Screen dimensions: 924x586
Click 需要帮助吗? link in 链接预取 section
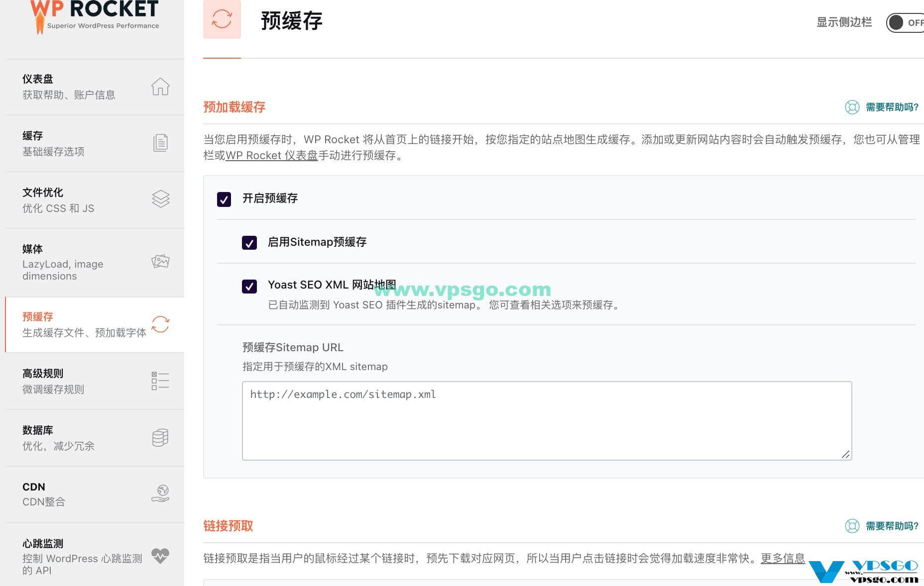[892, 526]
